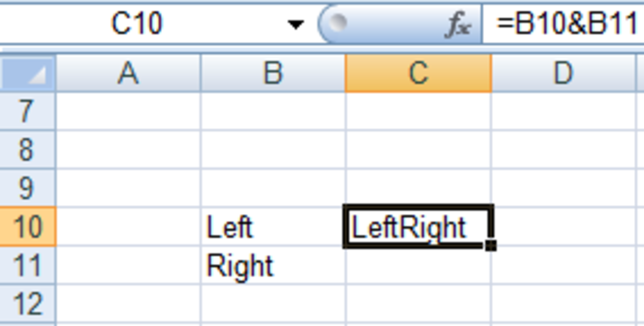Select the cell containing Left
The image size is (644, 326).
click(x=273, y=226)
